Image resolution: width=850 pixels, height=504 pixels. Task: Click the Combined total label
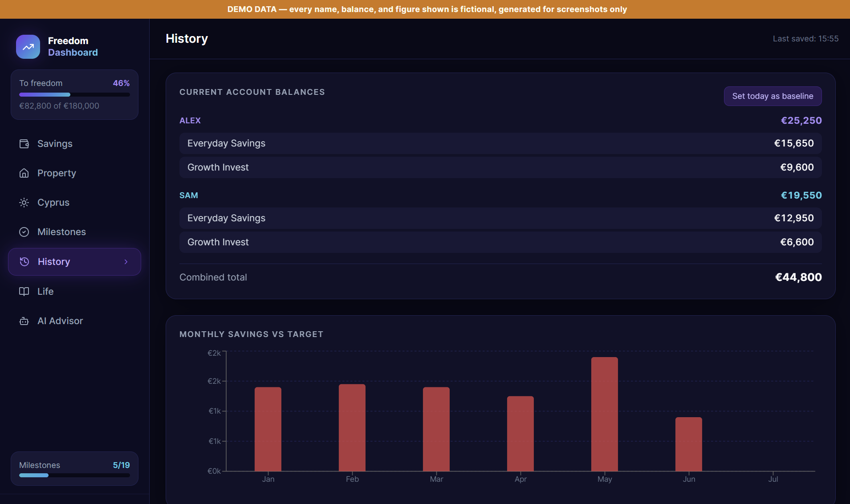click(213, 277)
